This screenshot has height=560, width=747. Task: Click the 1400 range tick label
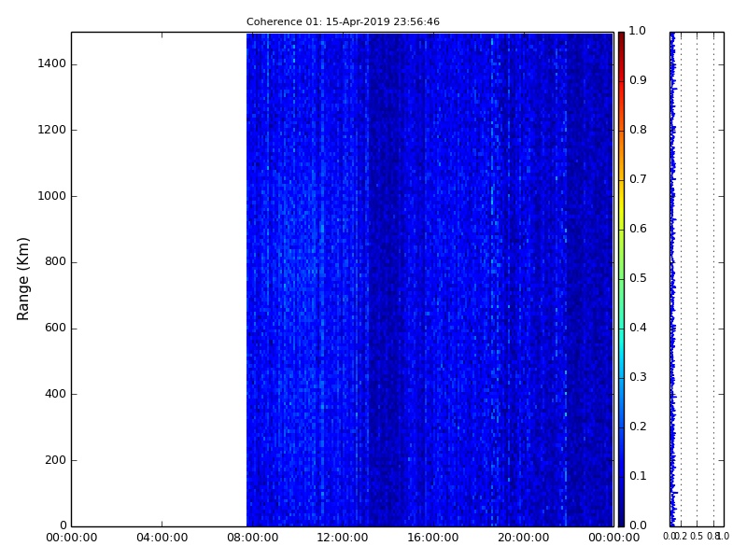tap(52, 63)
